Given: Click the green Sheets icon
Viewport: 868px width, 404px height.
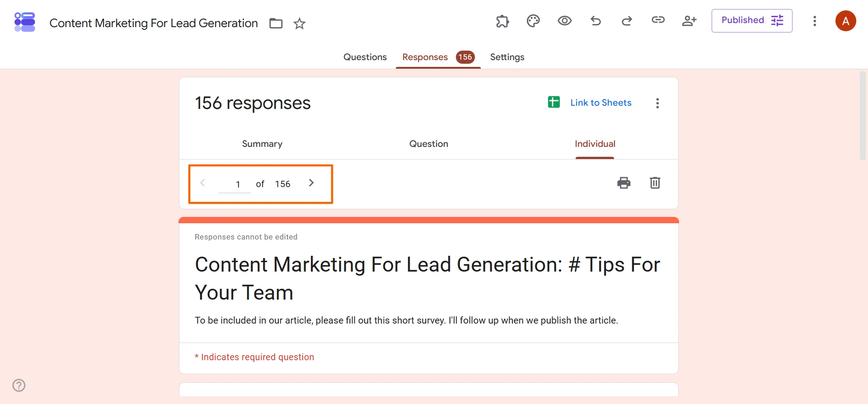Looking at the screenshot, I should pyautogui.click(x=554, y=103).
